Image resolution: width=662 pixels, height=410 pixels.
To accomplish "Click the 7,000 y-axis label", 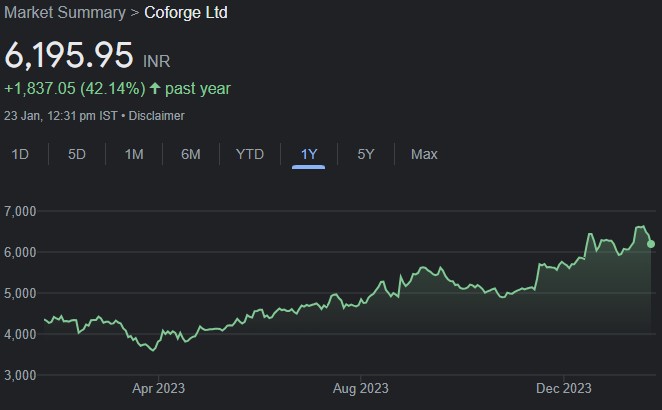I will tap(20, 211).
